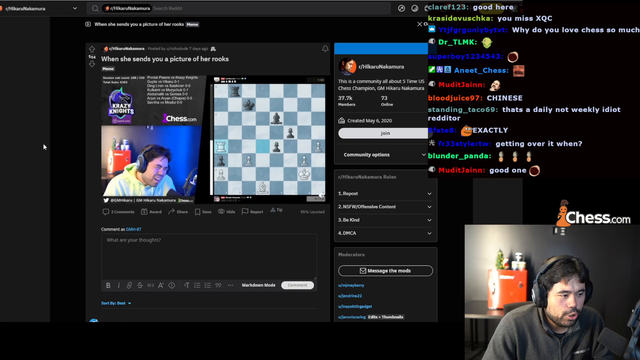Expand Community options section
This screenshot has width=640, height=360.
click(x=384, y=155)
